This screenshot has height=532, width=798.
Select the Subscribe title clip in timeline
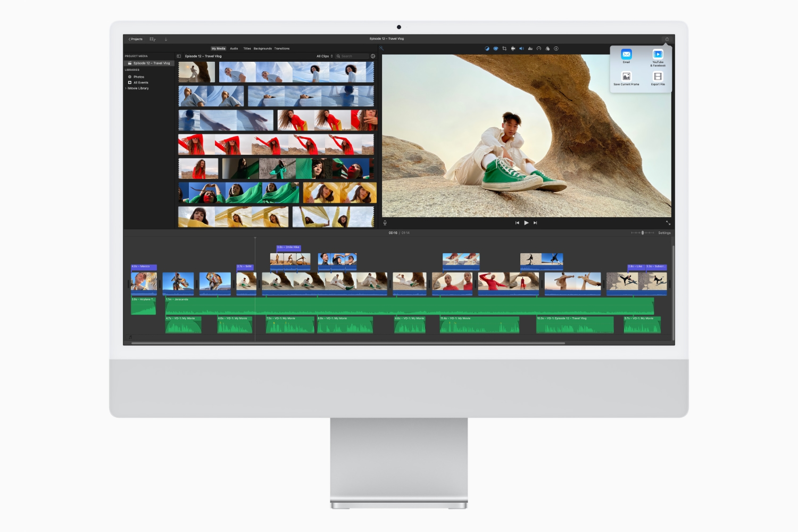pyautogui.click(x=656, y=267)
